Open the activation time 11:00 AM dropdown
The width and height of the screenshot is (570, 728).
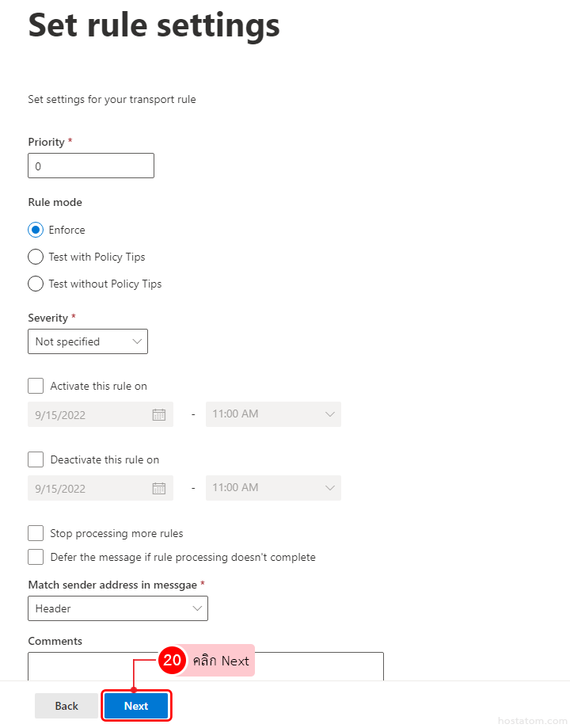[273, 414]
